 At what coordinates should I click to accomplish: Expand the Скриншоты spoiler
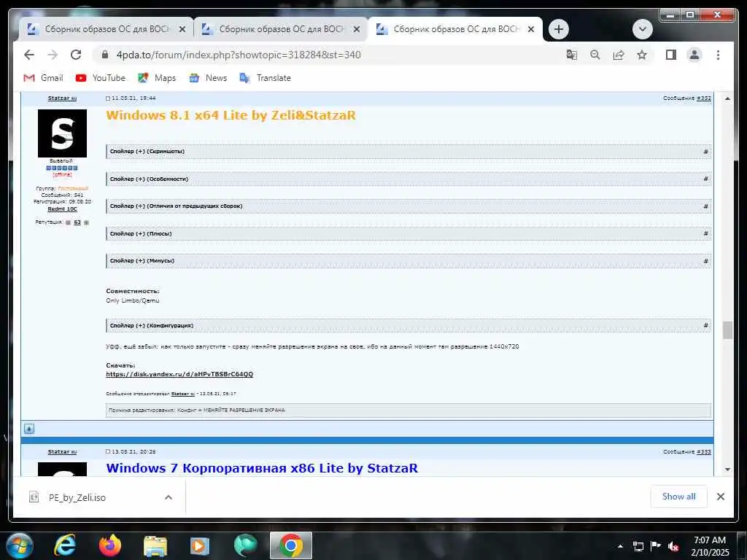[409, 152]
